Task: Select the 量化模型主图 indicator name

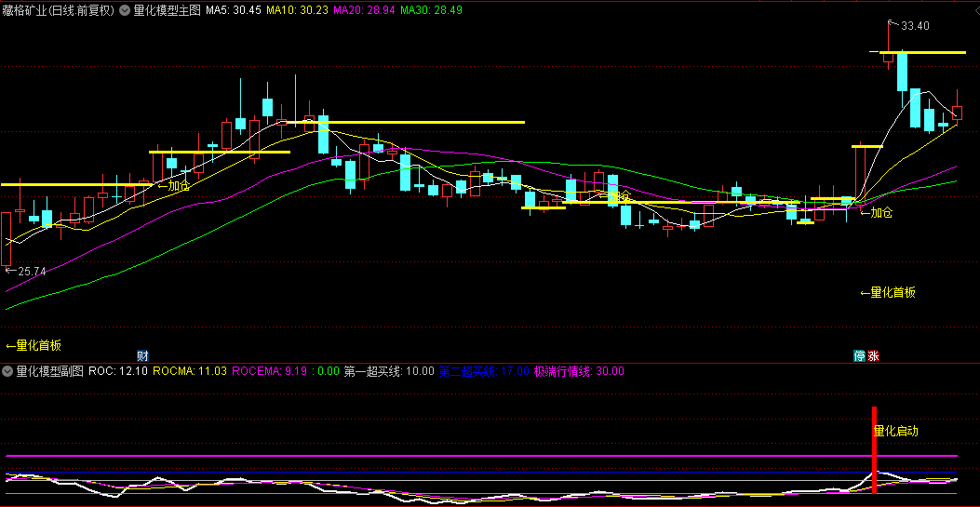Action: pyautogui.click(x=167, y=11)
